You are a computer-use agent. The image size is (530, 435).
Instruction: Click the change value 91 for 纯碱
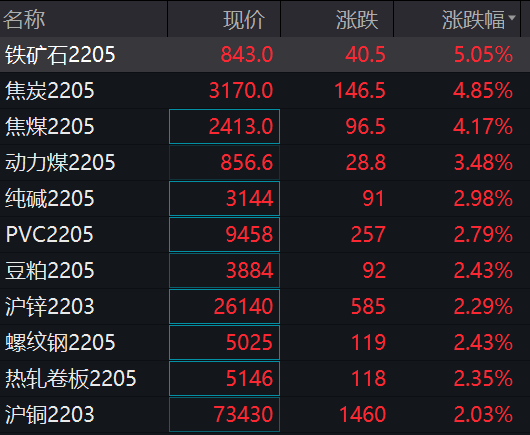(374, 198)
